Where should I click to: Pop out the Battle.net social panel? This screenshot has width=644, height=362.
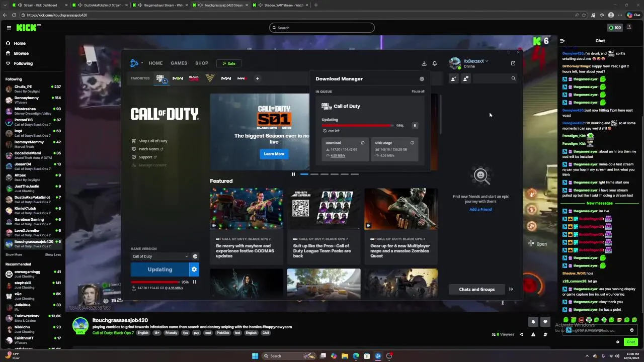[x=513, y=63]
